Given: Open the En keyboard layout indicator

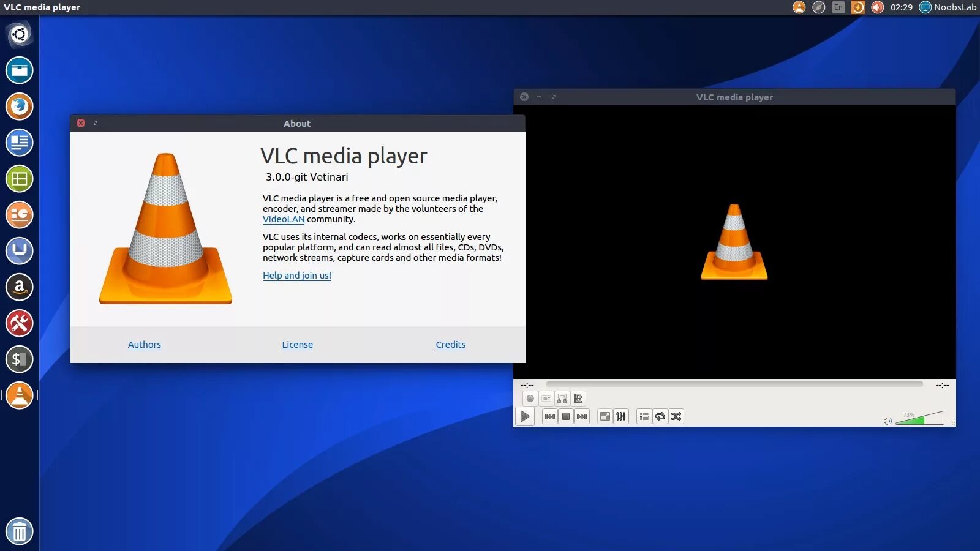Looking at the screenshot, I should (839, 7).
